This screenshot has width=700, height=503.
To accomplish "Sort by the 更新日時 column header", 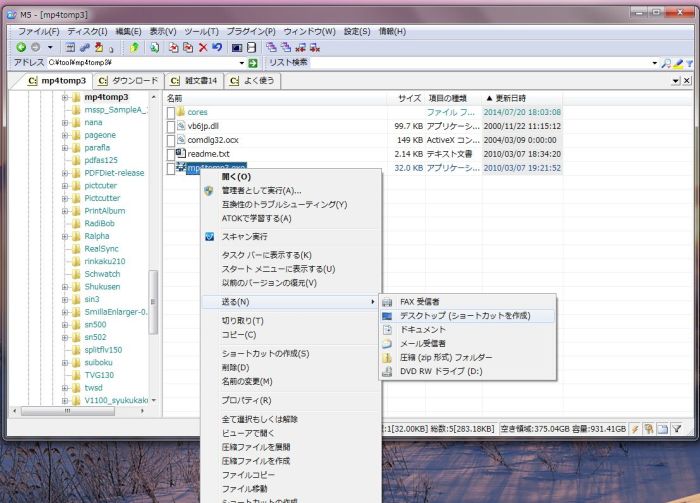I will [x=510, y=98].
